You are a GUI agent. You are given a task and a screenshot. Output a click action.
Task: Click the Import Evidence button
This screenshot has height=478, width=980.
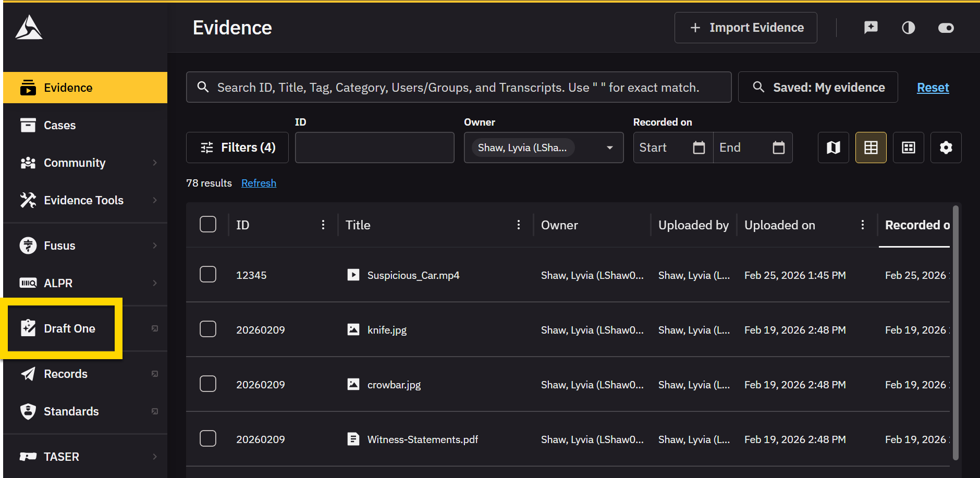point(745,28)
